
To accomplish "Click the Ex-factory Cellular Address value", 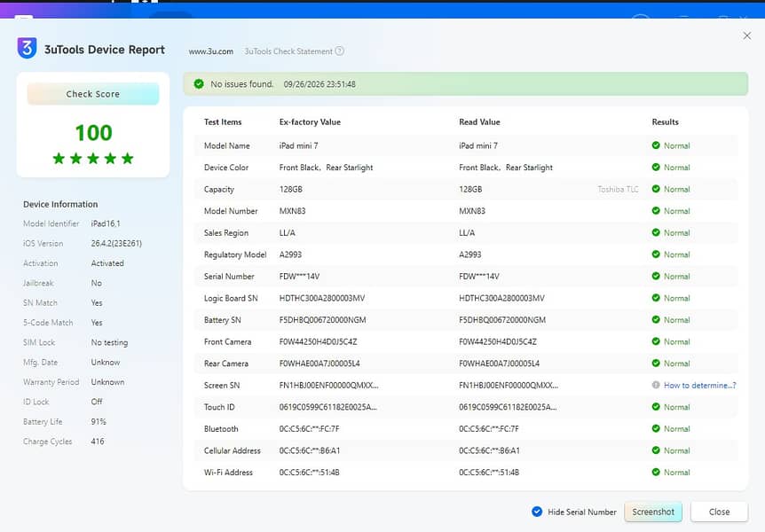I will [310, 450].
